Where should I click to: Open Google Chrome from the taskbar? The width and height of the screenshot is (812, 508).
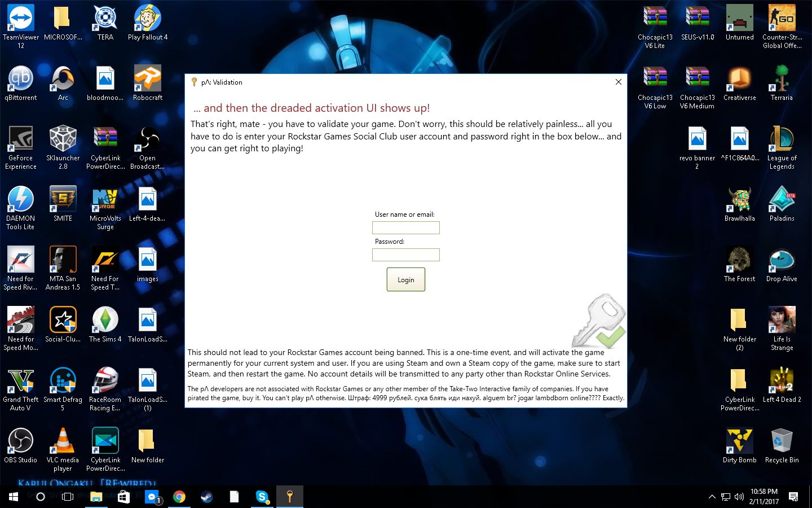[179, 497]
